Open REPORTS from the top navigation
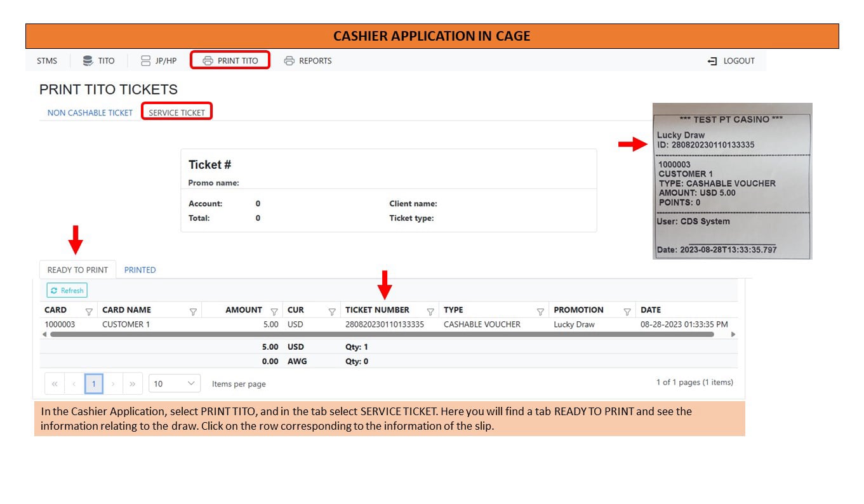The width and height of the screenshot is (864, 504). (308, 61)
